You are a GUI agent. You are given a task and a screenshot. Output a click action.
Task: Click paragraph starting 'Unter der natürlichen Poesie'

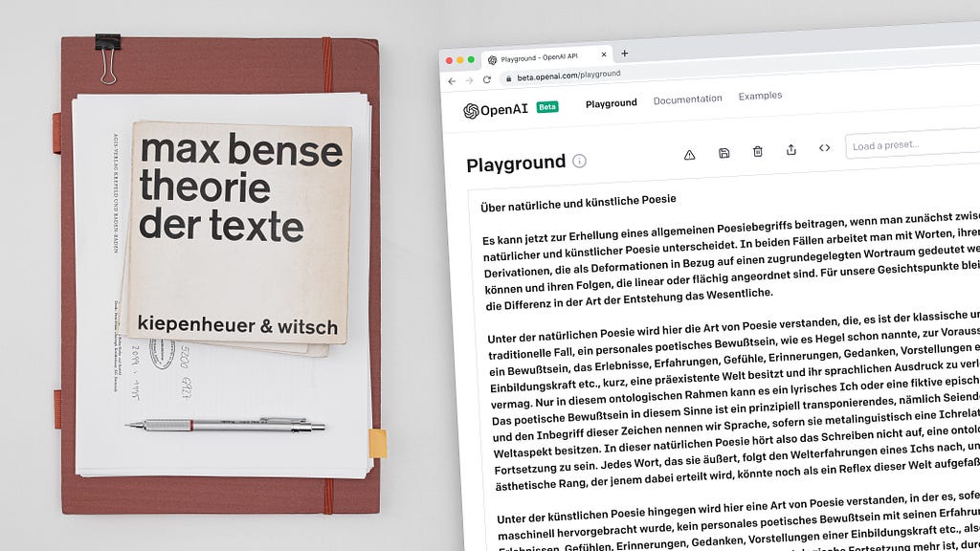[x=734, y=400]
